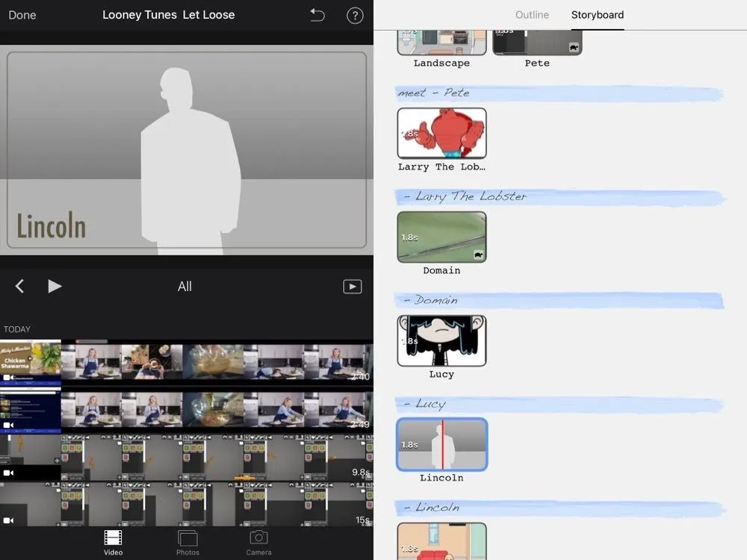Select the Video filmstrip icon
Screen dimensions: 747x560
(113, 541)
